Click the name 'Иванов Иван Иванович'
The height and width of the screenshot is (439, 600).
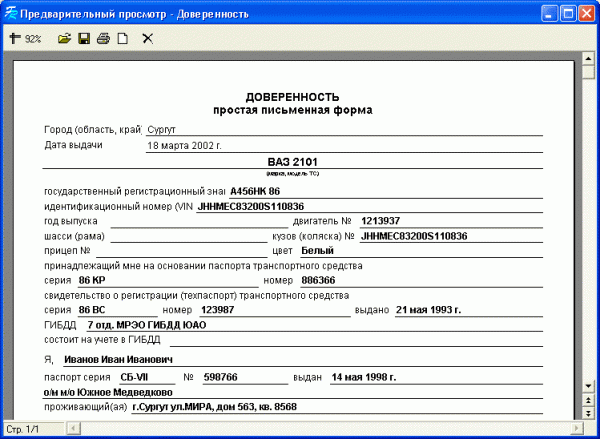(117, 358)
